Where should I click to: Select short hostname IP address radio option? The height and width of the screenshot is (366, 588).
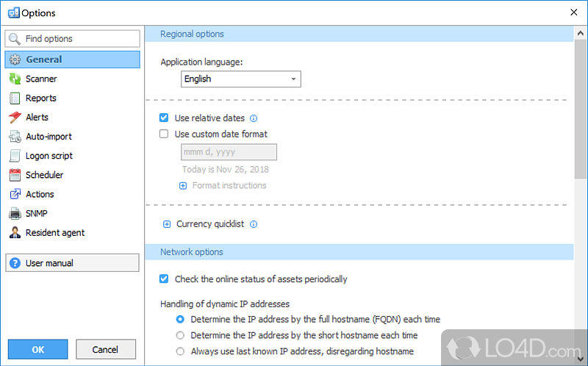(180, 335)
